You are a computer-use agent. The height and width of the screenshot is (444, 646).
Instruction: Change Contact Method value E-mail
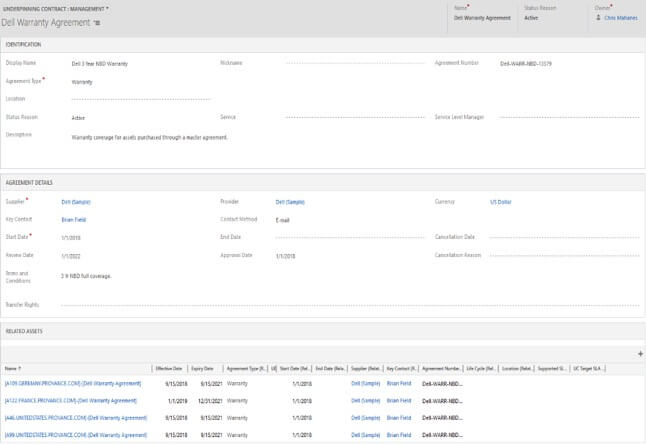283,220
